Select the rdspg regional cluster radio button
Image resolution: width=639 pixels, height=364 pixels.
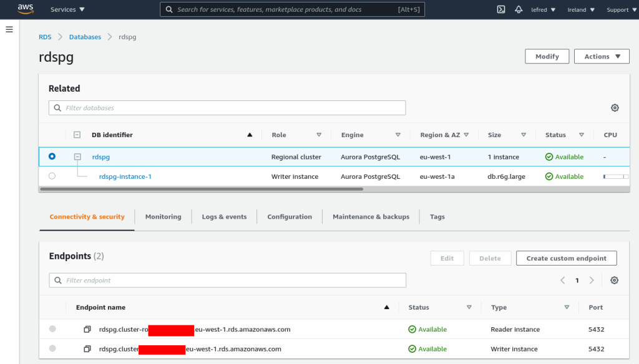[x=52, y=156]
